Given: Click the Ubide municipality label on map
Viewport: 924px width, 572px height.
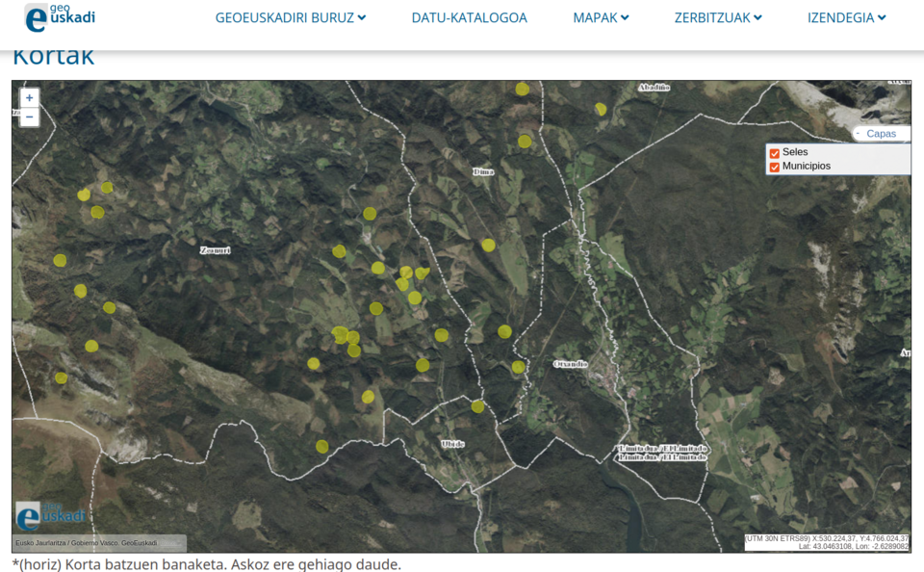Looking at the screenshot, I should pyautogui.click(x=452, y=444).
